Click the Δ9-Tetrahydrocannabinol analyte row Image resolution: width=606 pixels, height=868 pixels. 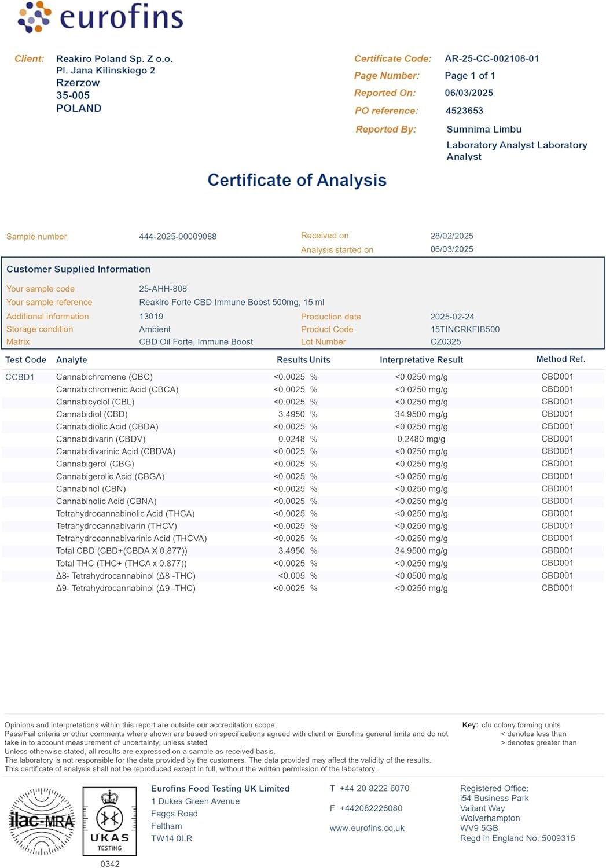coord(126,589)
